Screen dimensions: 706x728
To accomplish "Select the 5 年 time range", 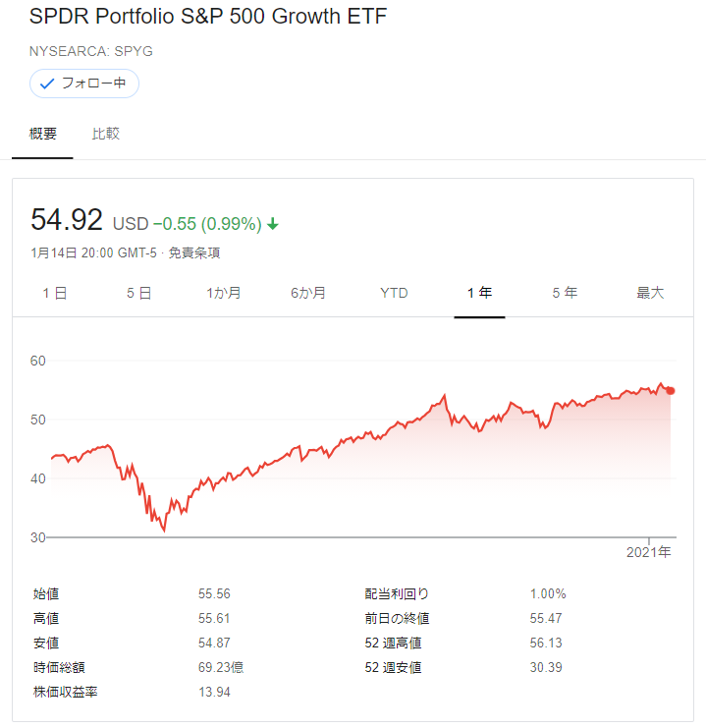I will coord(565,293).
